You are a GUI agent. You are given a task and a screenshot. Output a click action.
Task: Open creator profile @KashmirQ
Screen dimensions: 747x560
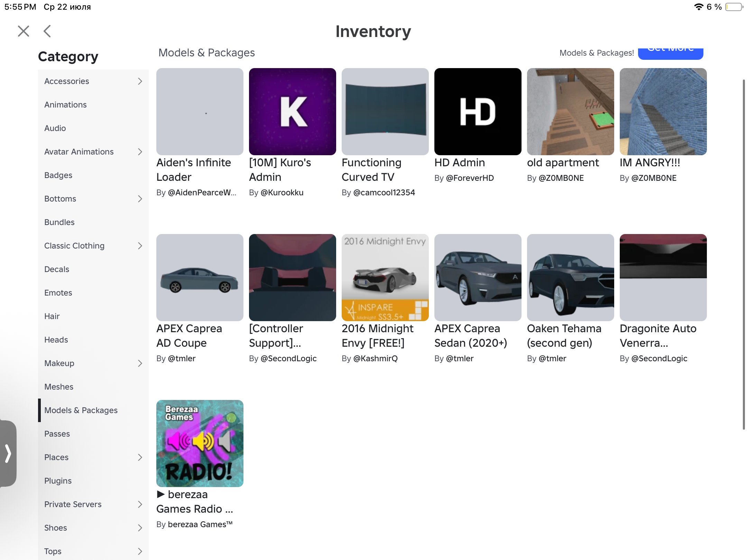[x=375, y=358]
